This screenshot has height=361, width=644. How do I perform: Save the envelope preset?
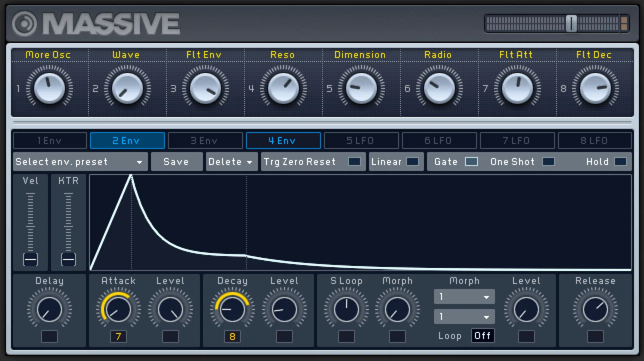pyautogui.click(x=176, y=161)
